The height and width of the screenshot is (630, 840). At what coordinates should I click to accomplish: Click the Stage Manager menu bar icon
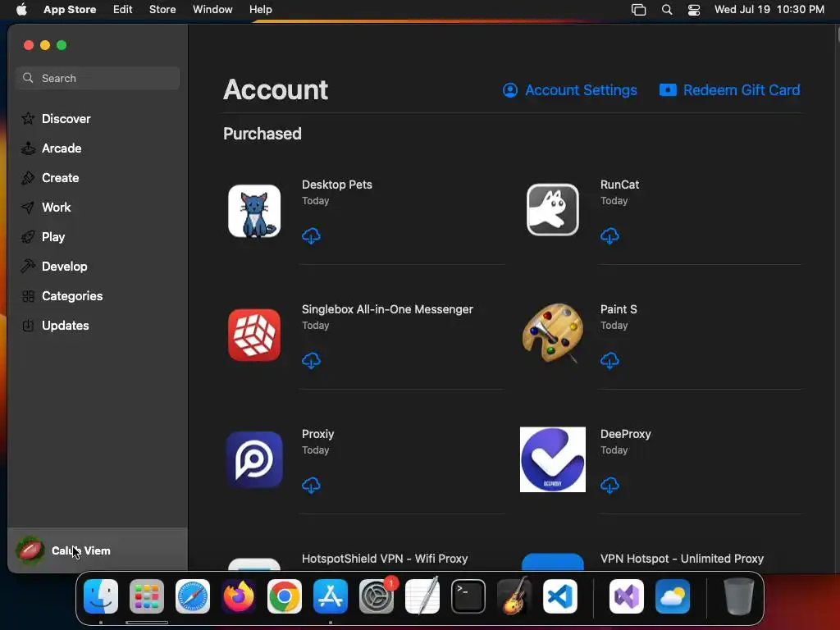638,10
